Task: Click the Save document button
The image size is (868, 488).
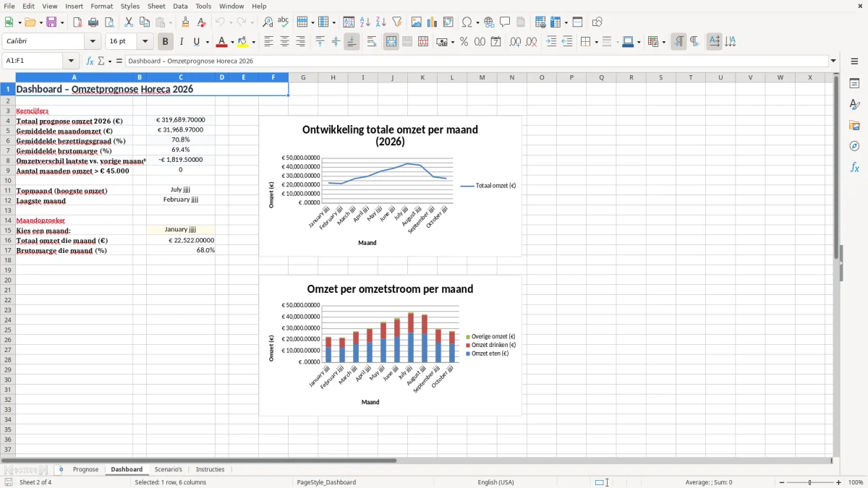Action: 51,22
